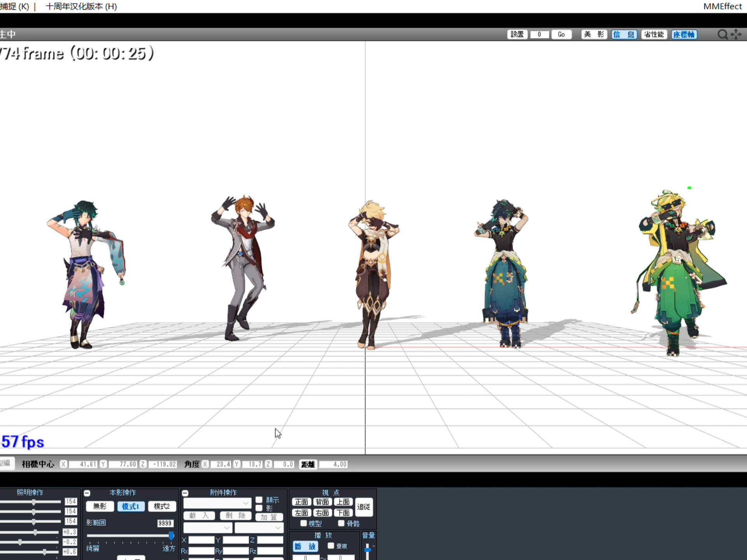The image size is (747, 560).
Task: Click the 刪除 delete accessory button
Action: coord(235,516)
